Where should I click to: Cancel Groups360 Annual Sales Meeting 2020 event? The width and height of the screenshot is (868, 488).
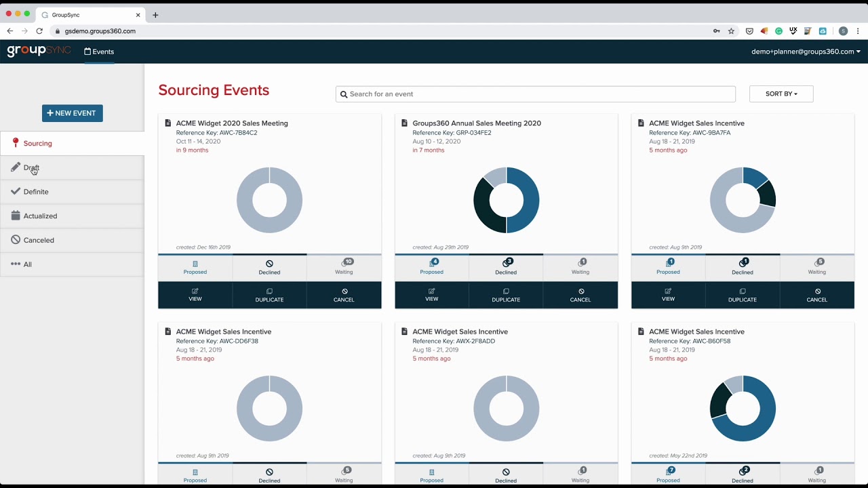[580, 295]
